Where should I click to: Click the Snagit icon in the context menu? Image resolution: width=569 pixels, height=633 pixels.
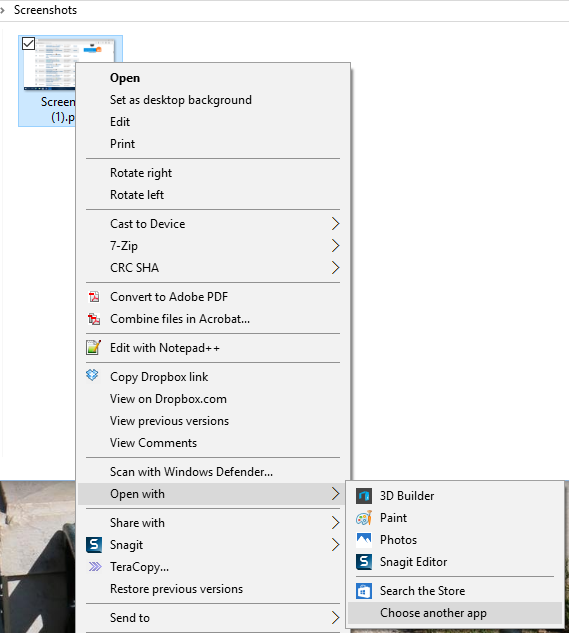94,545
